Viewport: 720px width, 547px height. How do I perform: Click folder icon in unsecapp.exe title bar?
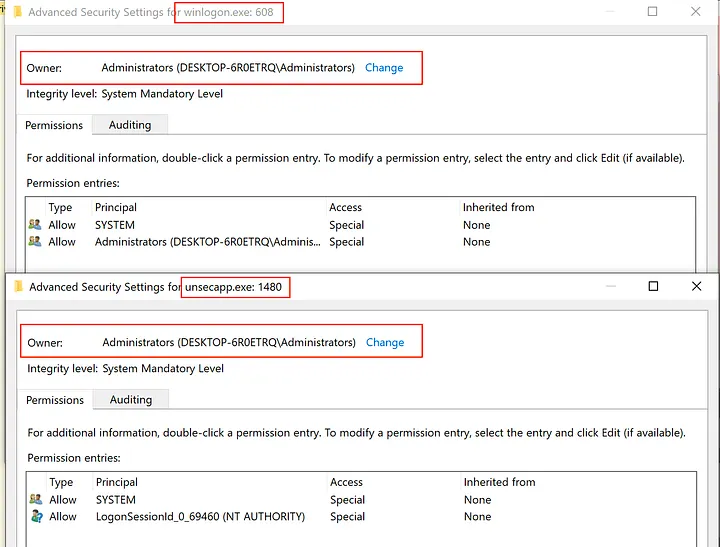click(x=17, y=287)
